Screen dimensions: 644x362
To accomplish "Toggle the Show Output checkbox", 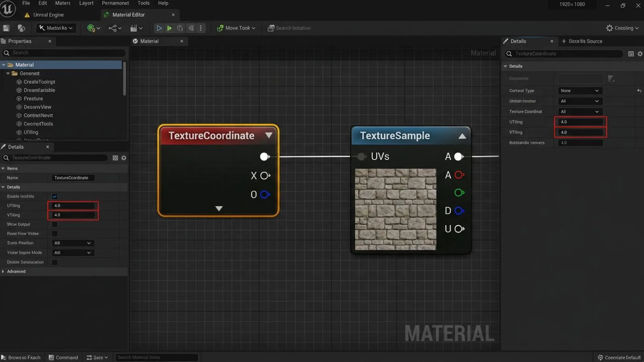I will point(55,224).
